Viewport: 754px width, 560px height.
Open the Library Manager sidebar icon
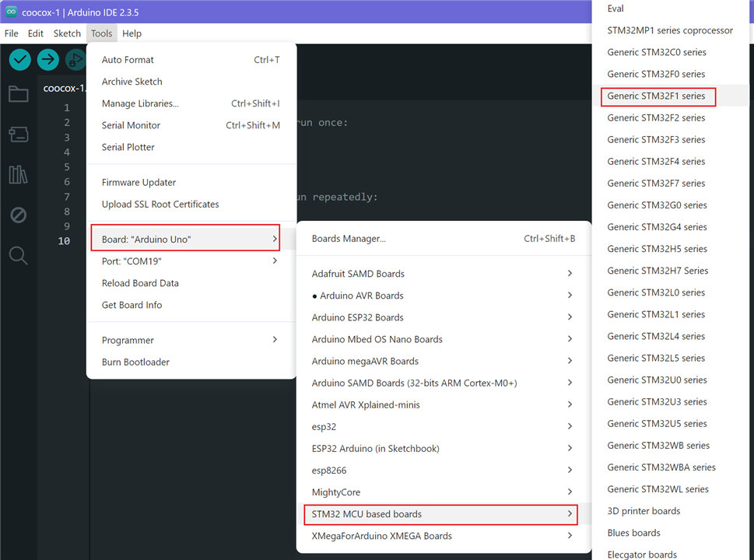pos(18,174)
